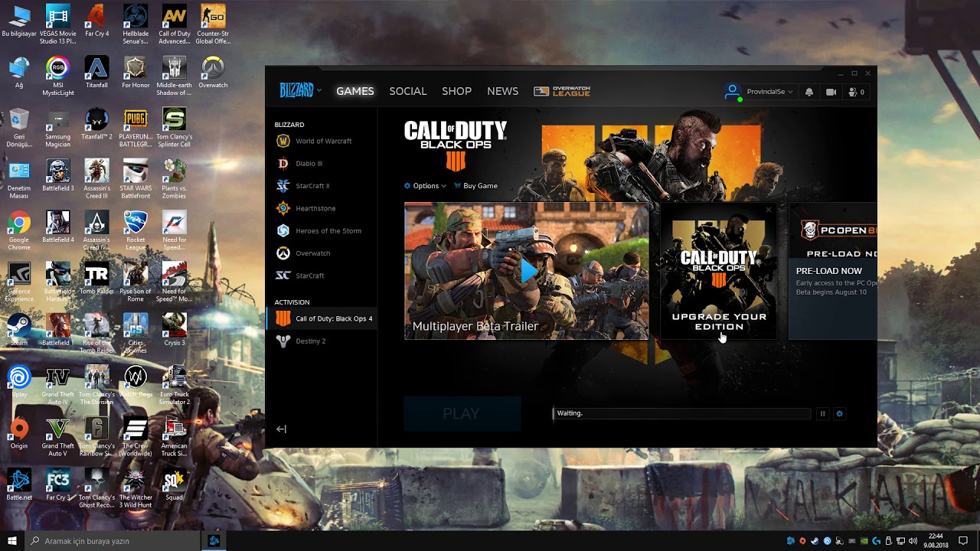Select the Rocket League desktop icon
This screenshot has height=551, width=980.
point(136,231)
